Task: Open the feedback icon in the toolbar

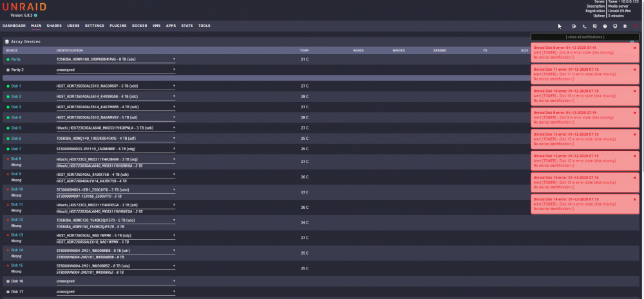Action: click(594, 26)
